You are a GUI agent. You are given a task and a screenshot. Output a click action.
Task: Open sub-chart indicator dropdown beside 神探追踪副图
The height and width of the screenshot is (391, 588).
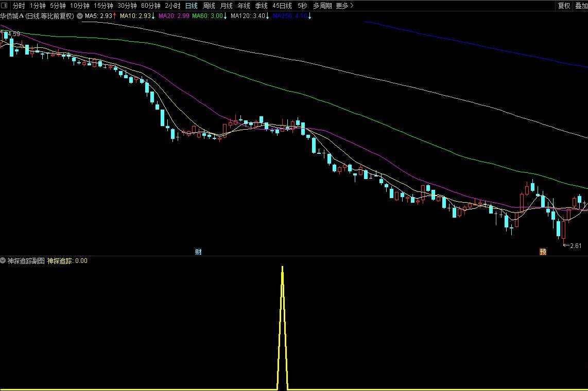click(3, 260)
